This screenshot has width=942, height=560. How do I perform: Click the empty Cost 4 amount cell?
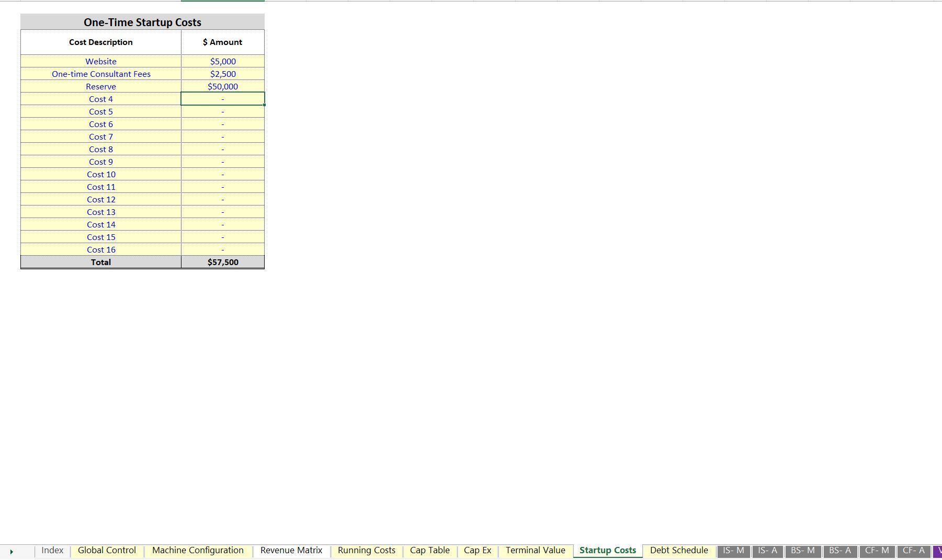[x=222, y=99]
